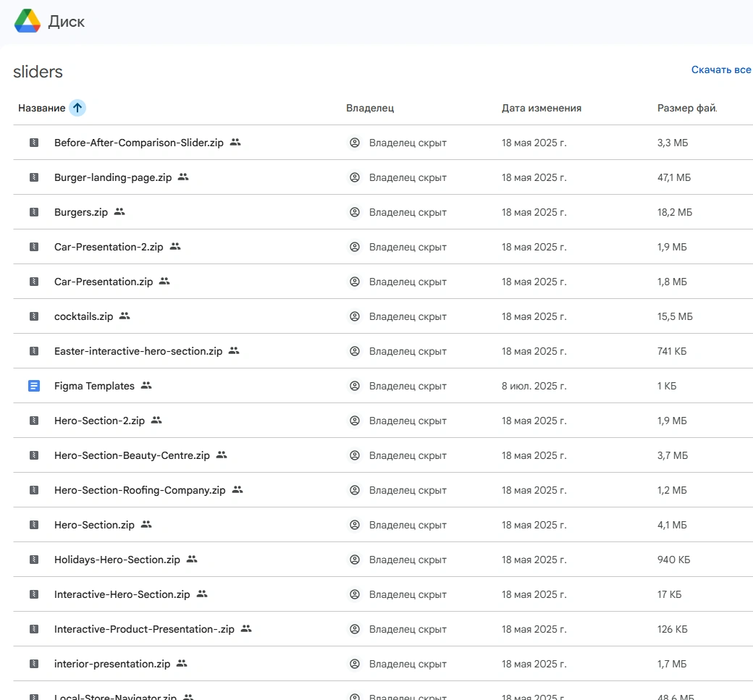Sort by Дата изменения column header
The width and height of the screenshot is (753, 700).
[x=541, y=108]
